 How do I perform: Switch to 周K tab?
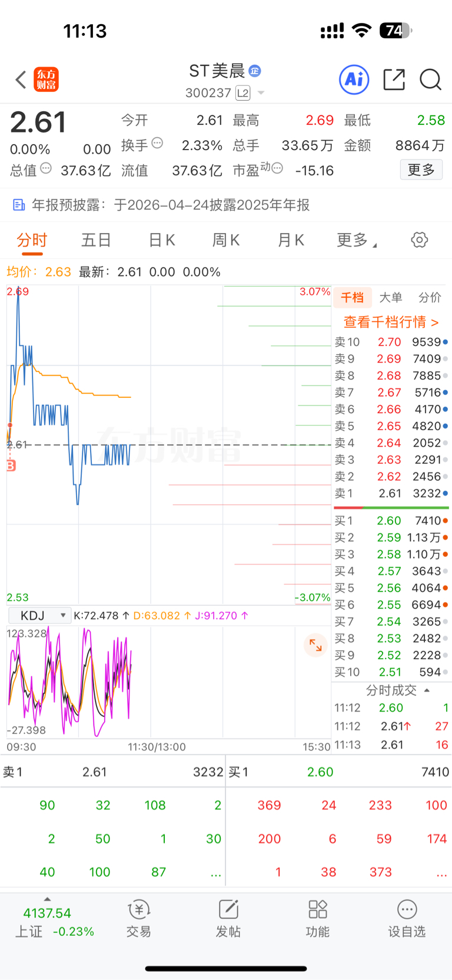click(226, 240)
